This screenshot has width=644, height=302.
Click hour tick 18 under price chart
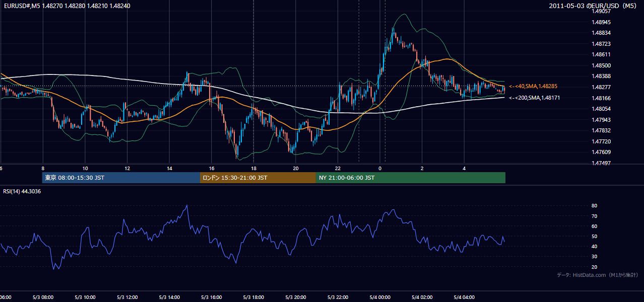tap(253, 169)
